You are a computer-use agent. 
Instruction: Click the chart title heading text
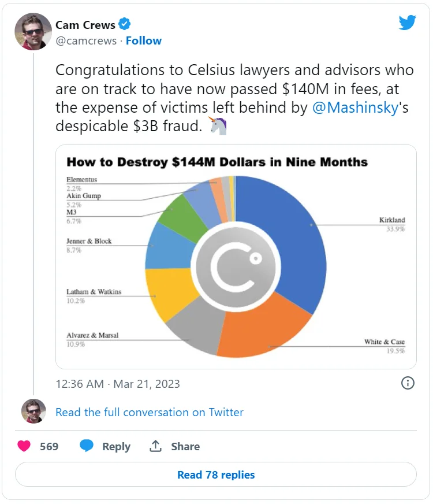click(x=217, y=162)
